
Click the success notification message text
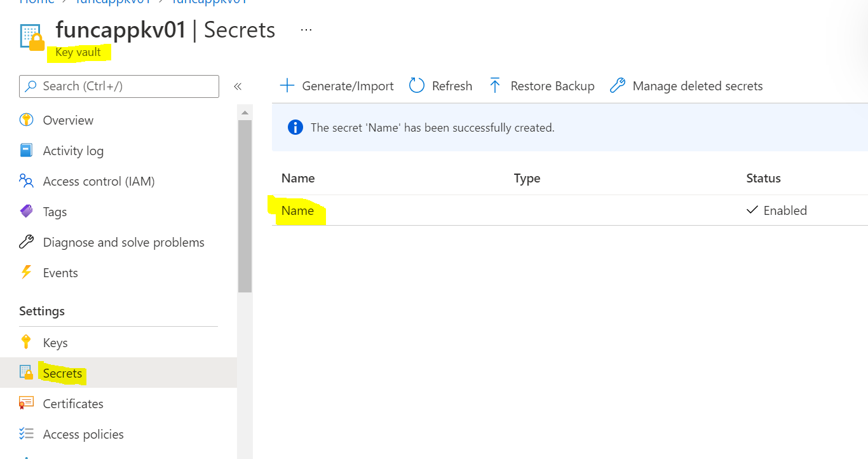(x=432, y=128)
